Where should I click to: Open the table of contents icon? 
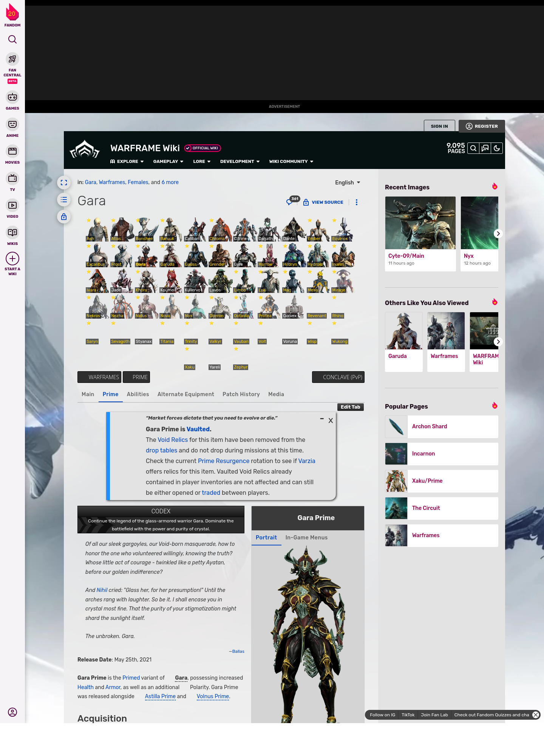point(64,200)
